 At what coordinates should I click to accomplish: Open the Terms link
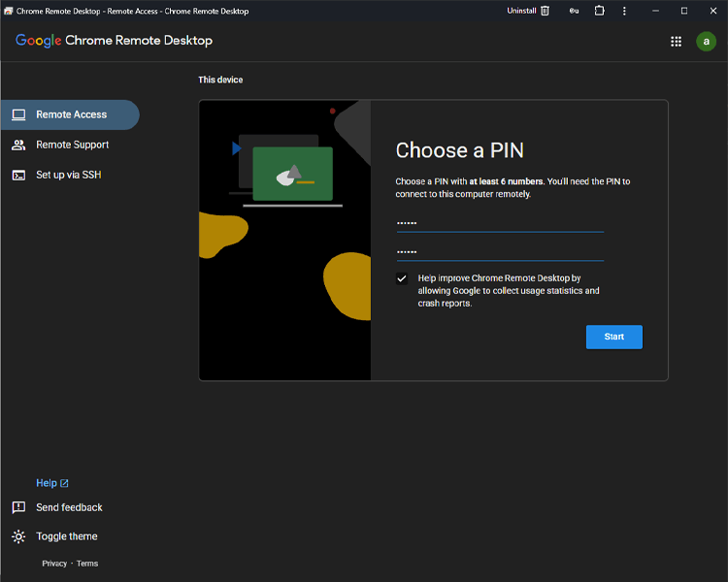pos(87,564)
